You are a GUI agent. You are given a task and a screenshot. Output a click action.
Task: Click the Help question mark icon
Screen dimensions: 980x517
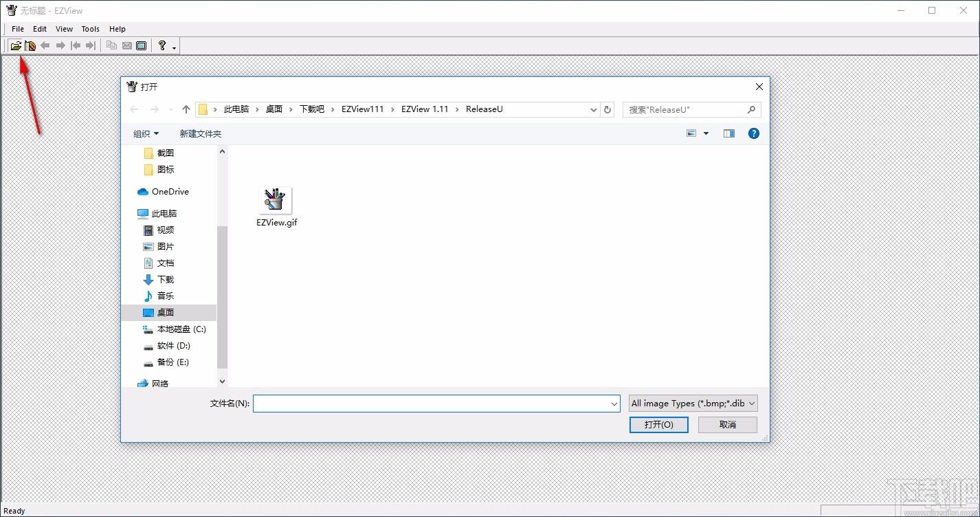(162, 46)
